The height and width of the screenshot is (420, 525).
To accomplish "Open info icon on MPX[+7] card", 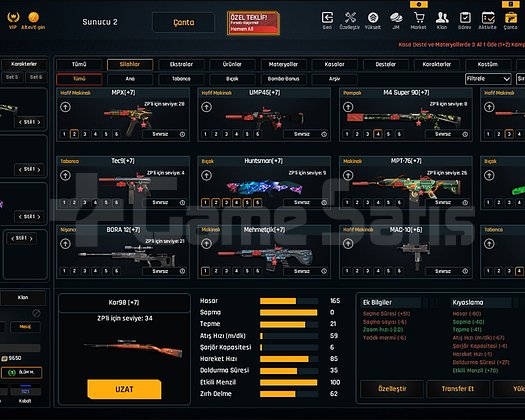I will click(x=182, y=134).
